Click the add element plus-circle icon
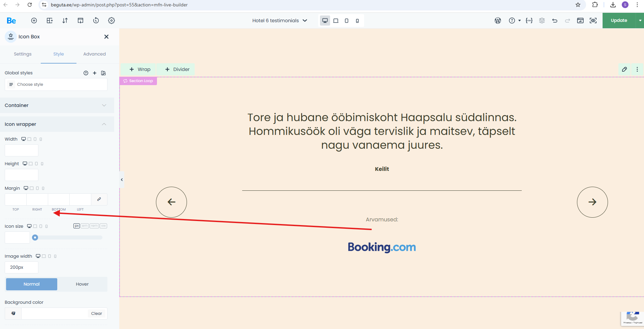Image resolution: width=644 pixels, height=329 pixels. click(34, 21)
